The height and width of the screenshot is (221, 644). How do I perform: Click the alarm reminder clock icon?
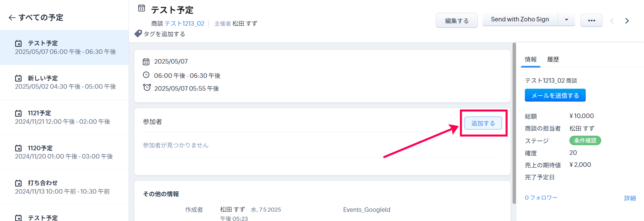(147, 88)
